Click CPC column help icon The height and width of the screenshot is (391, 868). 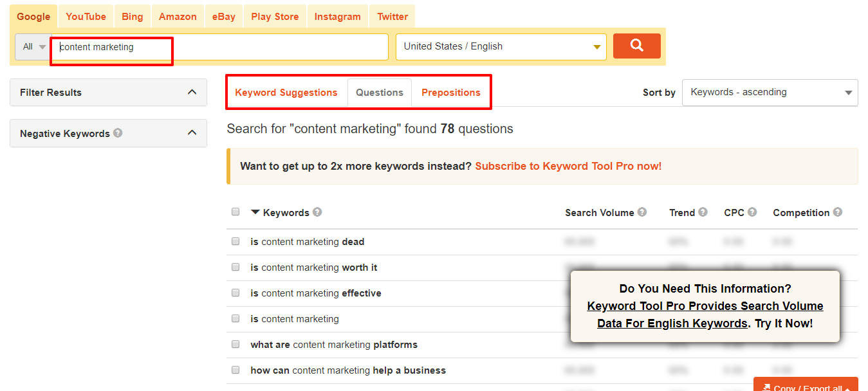click(752, 212)
